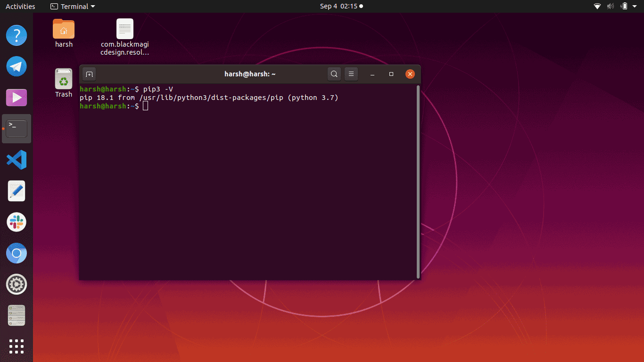Screen dimensions: 644x362
Task: Click the battery status icon
Action: [x=624, y=6]
